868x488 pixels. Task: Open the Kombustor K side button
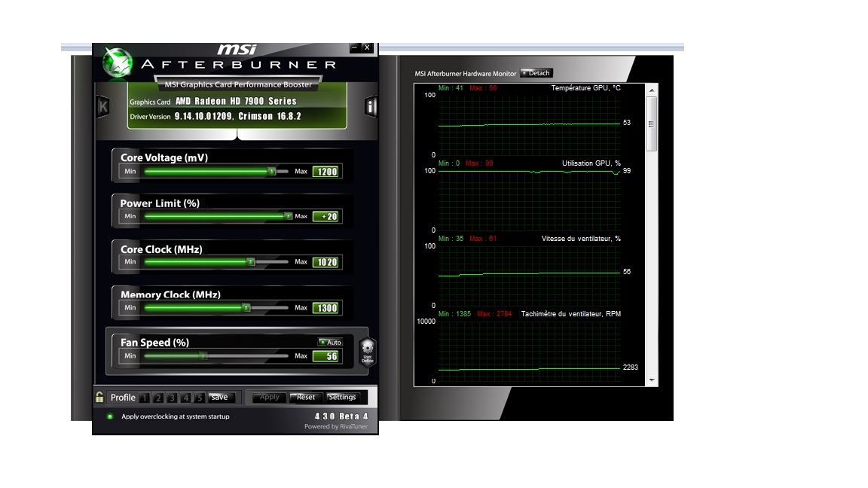point(103,107)
